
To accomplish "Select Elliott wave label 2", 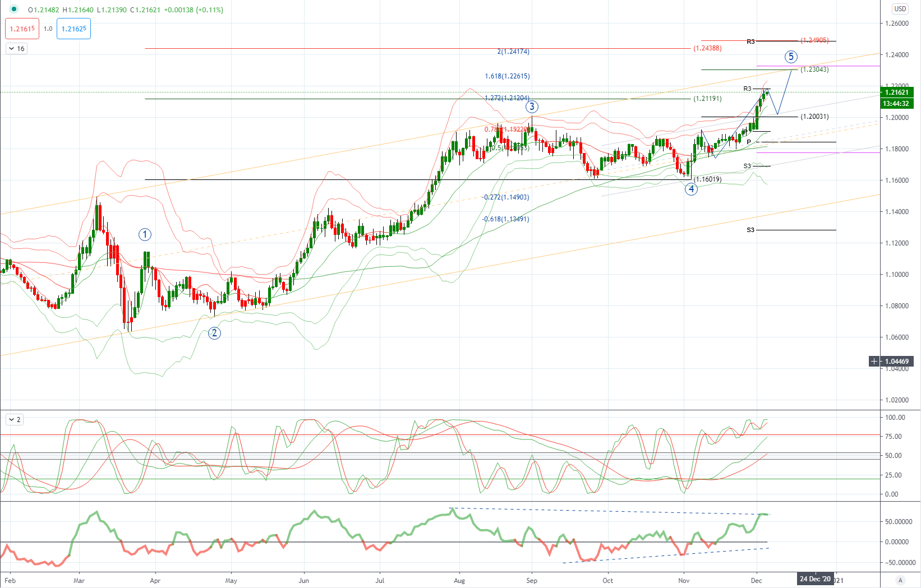I will pos(214,333).
